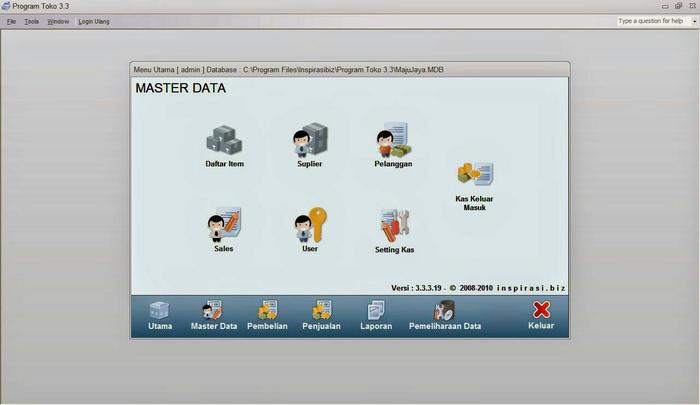Open the Tools menu

32,21
